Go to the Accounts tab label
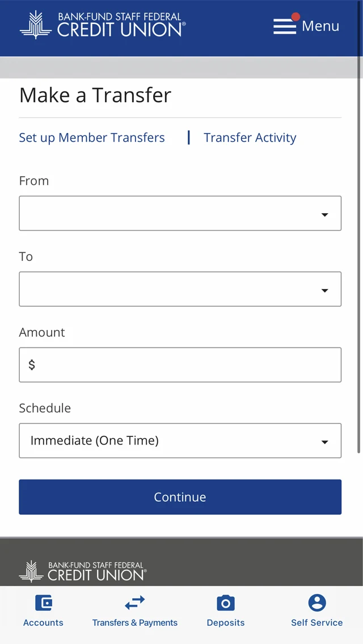Screen dimensions: 363x644 43,622
